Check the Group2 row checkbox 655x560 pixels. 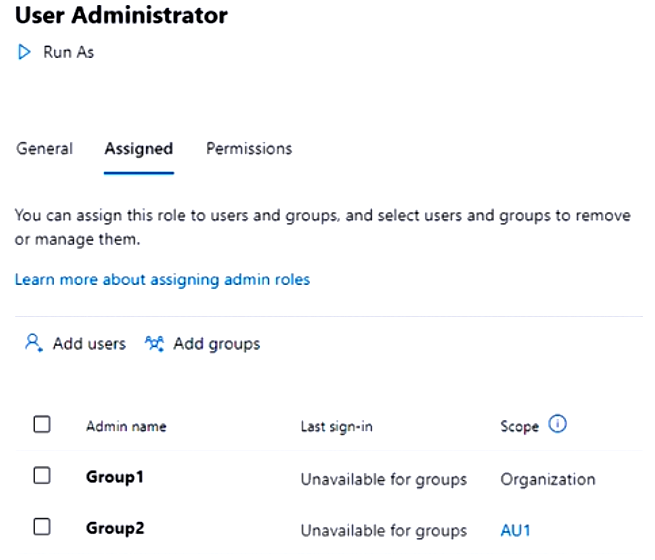point(42,528)
